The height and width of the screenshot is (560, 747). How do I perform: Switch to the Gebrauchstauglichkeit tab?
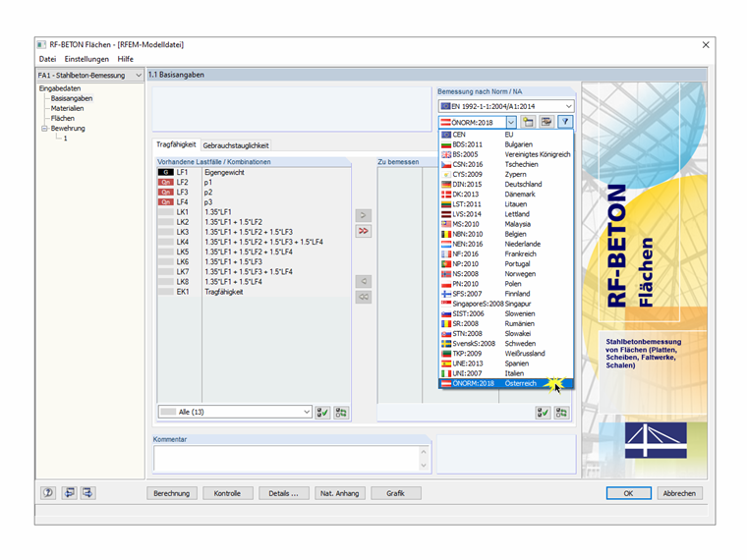click(236, 145)
